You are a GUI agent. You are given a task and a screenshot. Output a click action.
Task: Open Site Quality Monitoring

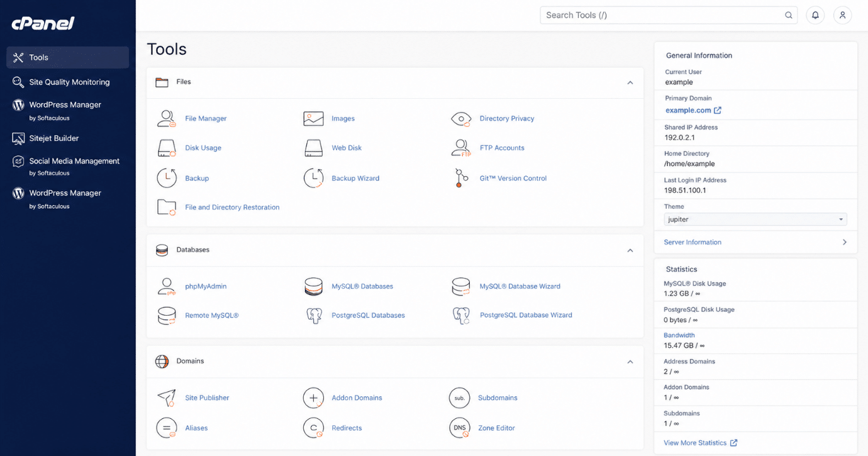coord(68,82)
